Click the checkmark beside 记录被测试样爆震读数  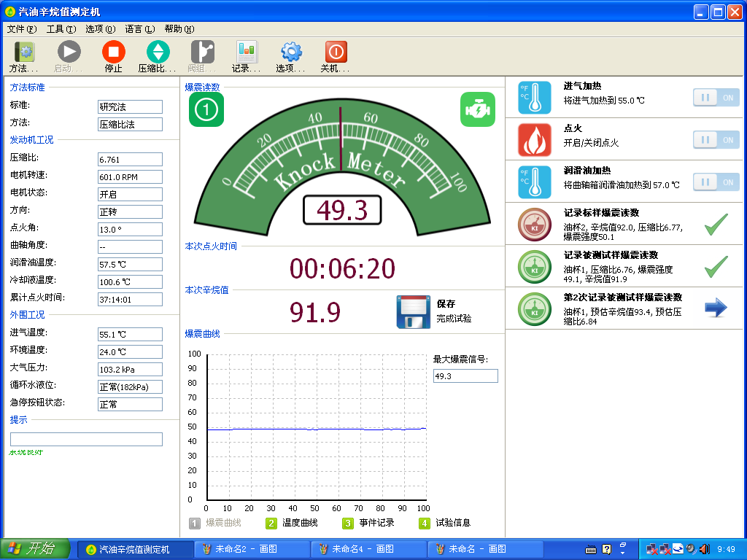point(716,267)
